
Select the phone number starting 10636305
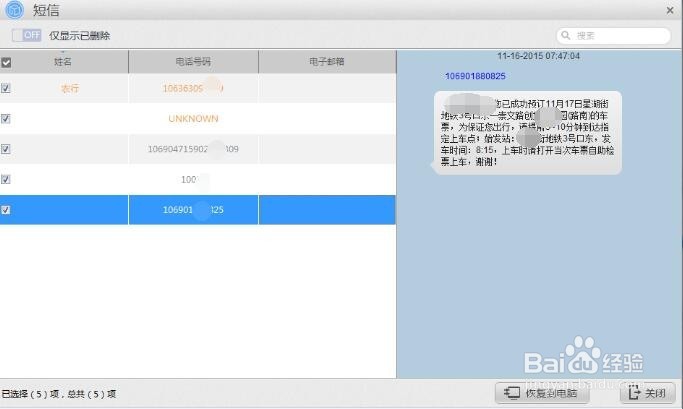click(x=193, y=88)
